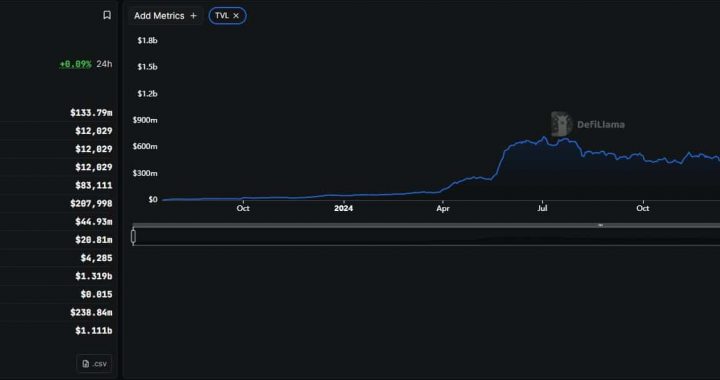Click the range selector bar below chart

[426, 236]
